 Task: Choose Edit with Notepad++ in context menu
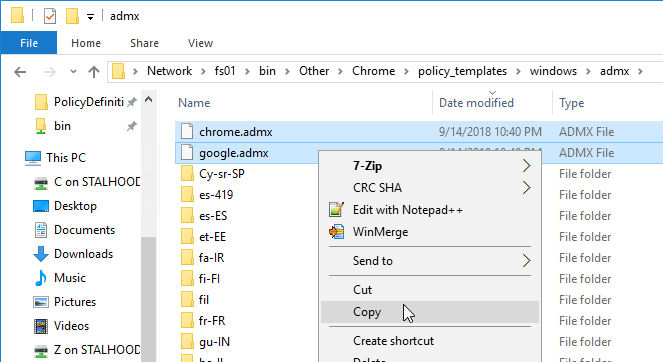(430, 210)
